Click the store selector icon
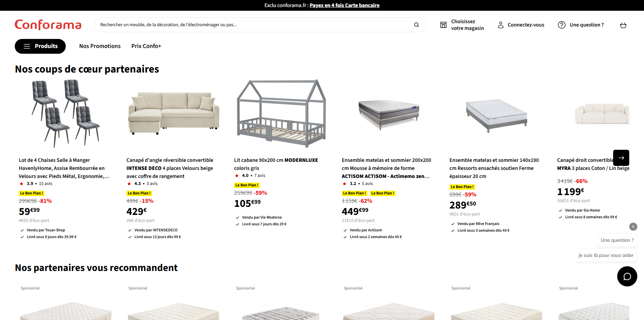 pyautogui.click(x=443, y=25)
